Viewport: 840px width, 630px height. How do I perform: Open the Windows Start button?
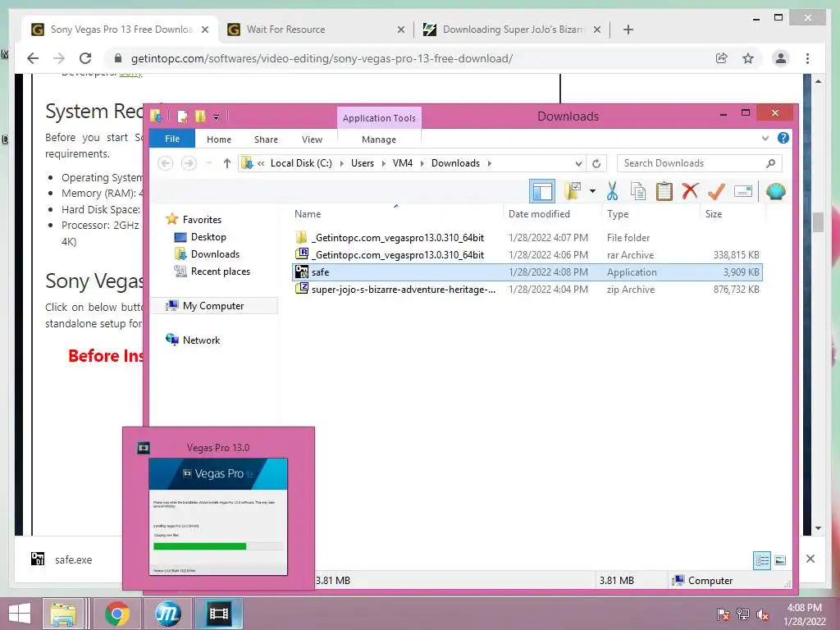(x=20, y=614)
